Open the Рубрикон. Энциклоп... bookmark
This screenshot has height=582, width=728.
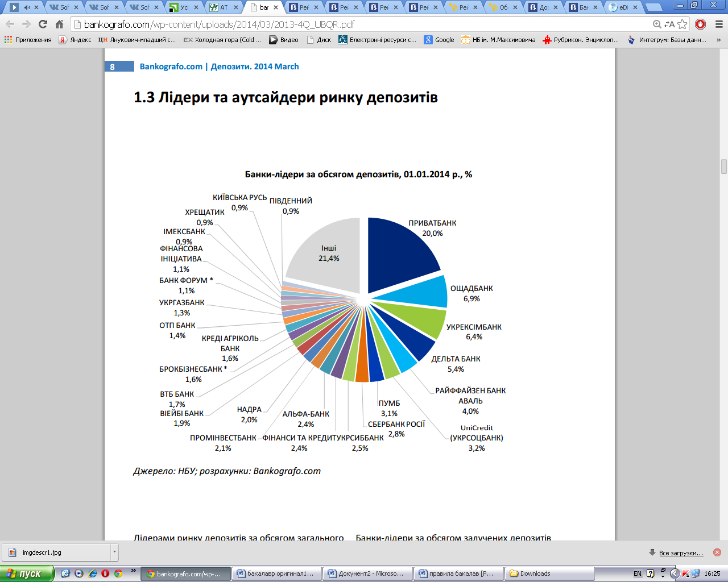click(x=581, y=40)
